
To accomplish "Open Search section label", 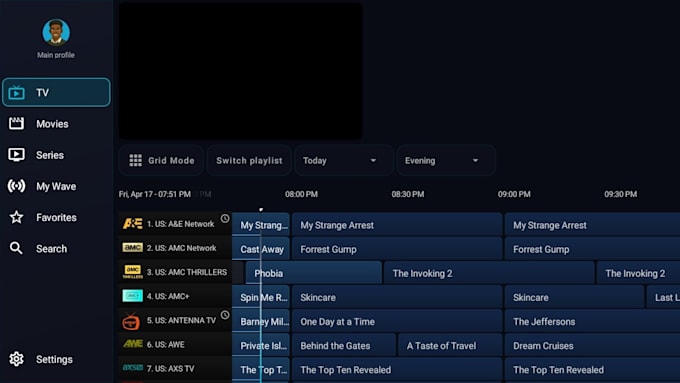I will point(52,249).
